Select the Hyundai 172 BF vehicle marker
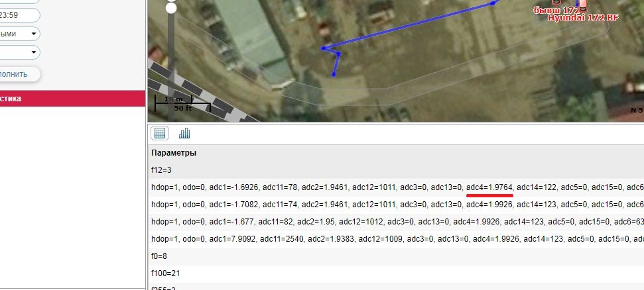 (x=583, y=17)
